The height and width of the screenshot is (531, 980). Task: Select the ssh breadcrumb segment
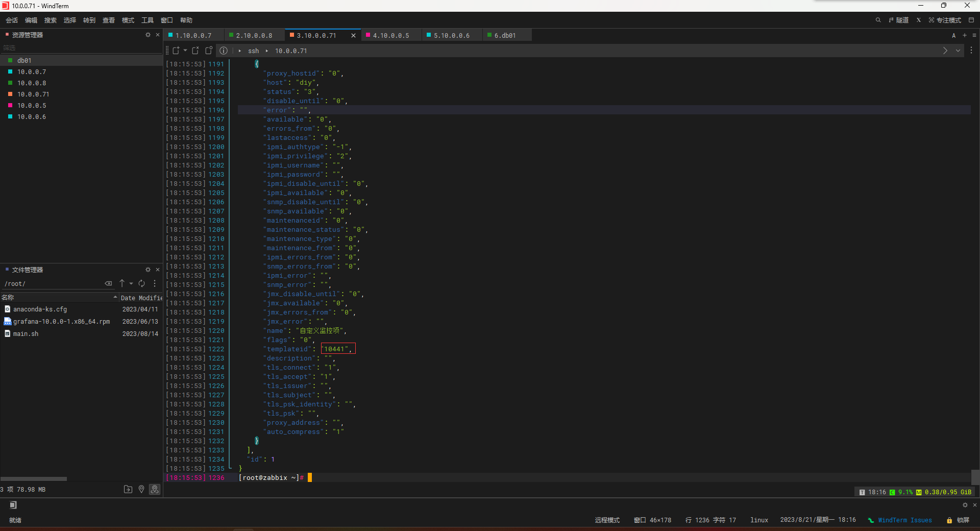click(x=254, y=51)
